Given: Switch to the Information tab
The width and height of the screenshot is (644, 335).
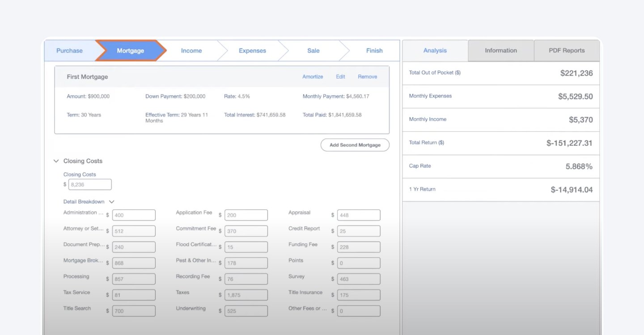Looking at the screenshot, I should click(500, 50).
